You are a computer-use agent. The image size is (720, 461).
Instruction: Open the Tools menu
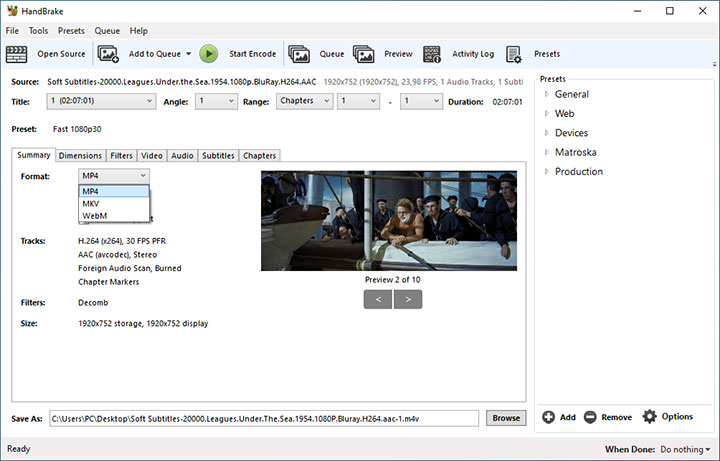(38, 31)
